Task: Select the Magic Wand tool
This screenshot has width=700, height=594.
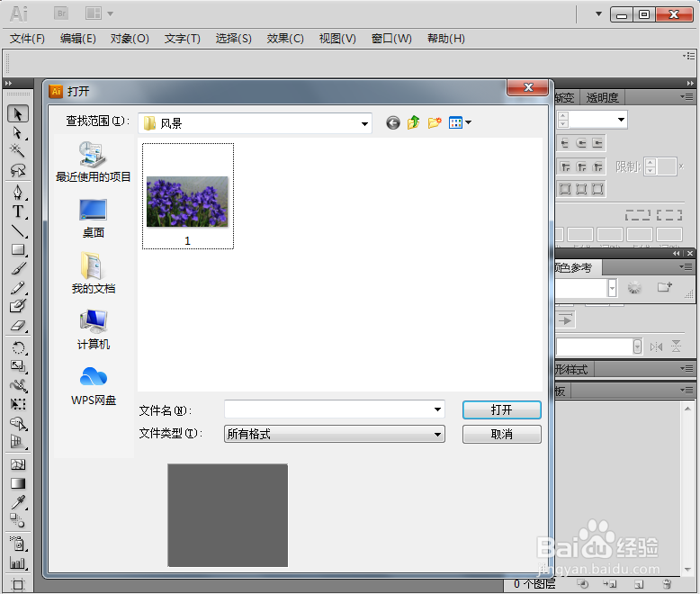Action: [x=18, y=150]
